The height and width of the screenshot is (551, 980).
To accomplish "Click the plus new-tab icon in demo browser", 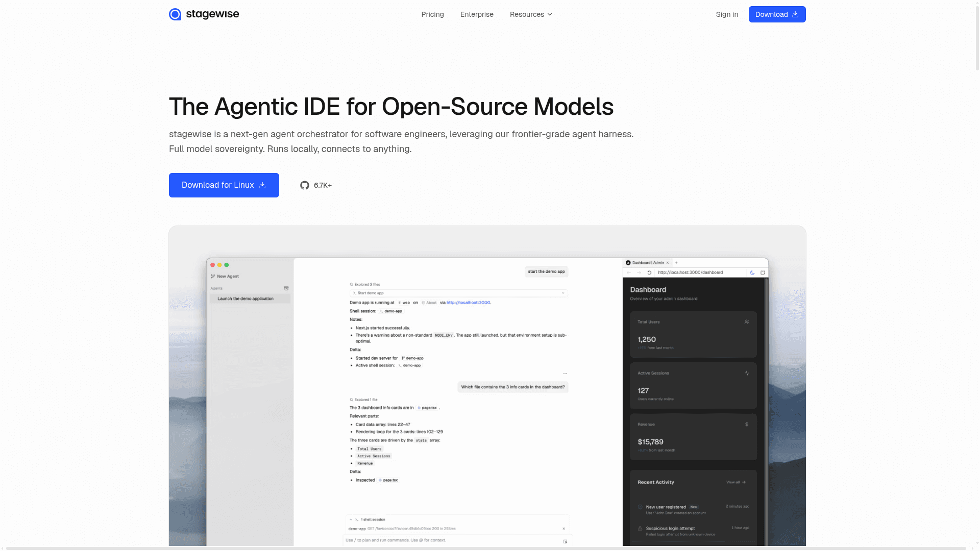I will pyautogui.click(x=676, y=263).
